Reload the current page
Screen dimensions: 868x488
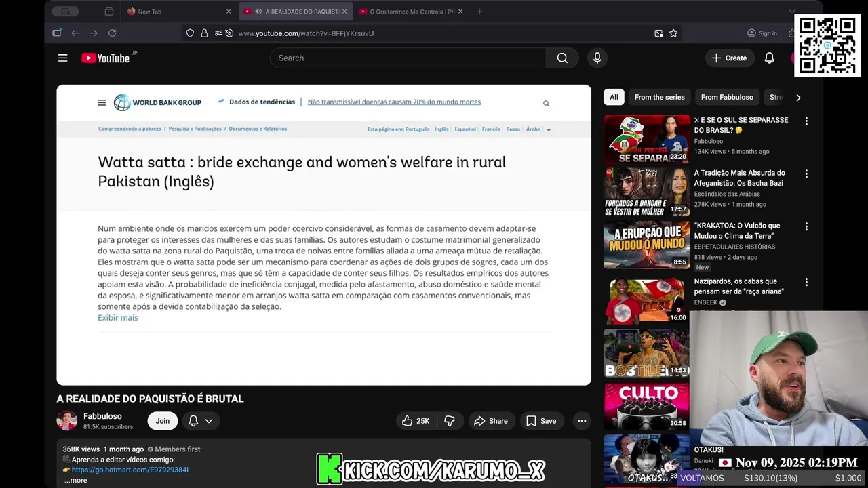(x=113, y=33)
